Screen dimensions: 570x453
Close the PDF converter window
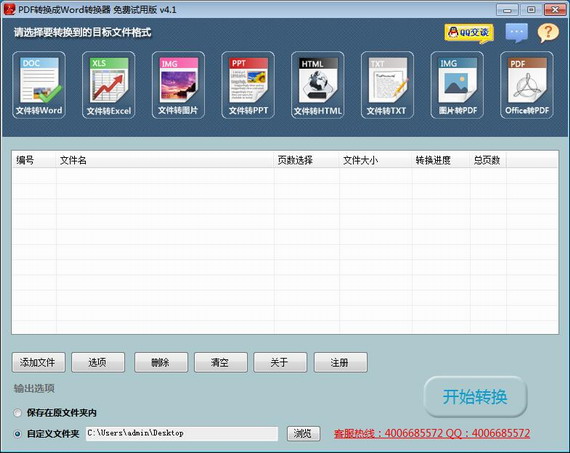tap(555, 10)
